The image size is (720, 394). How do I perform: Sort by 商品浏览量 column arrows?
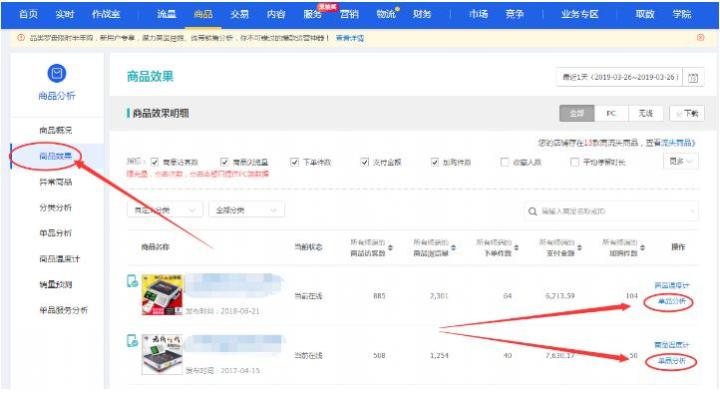453,248
